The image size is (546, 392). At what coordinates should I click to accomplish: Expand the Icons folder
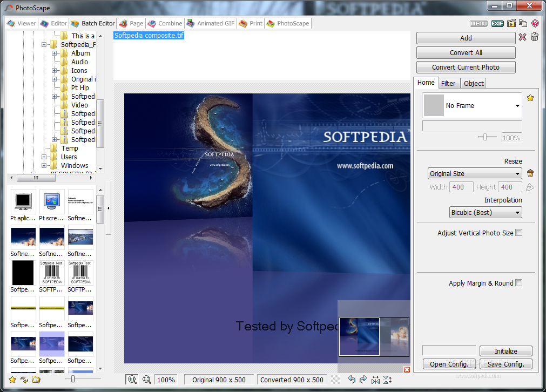[x=55, y=70]
